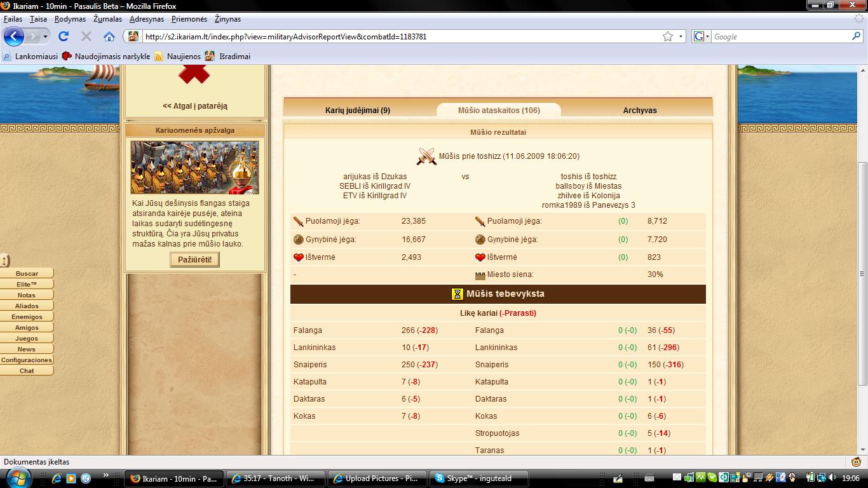
Task: Click the Notas side button
Action: [x=27, y=295]
